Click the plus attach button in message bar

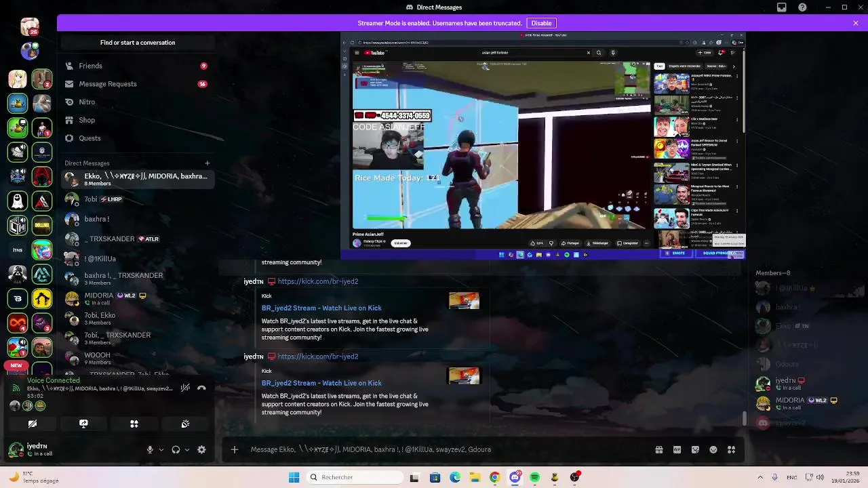(235, 449)
